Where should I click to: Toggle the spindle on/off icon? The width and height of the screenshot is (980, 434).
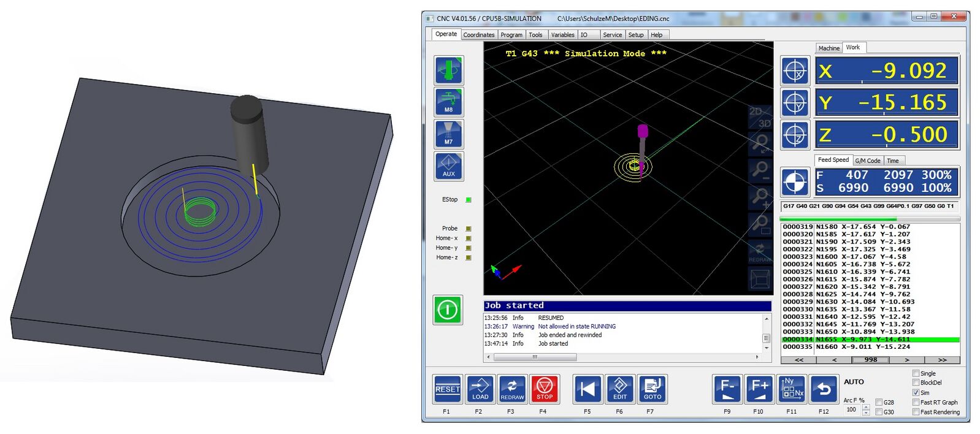pyautogui.click(x=448, y=70)
